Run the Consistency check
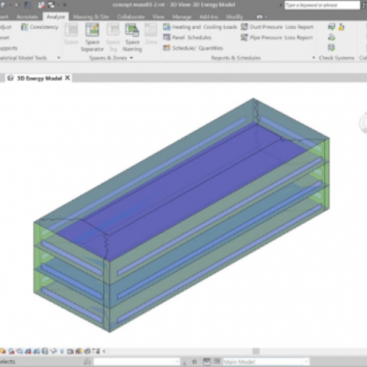367x367 pixels. (40, 27)
